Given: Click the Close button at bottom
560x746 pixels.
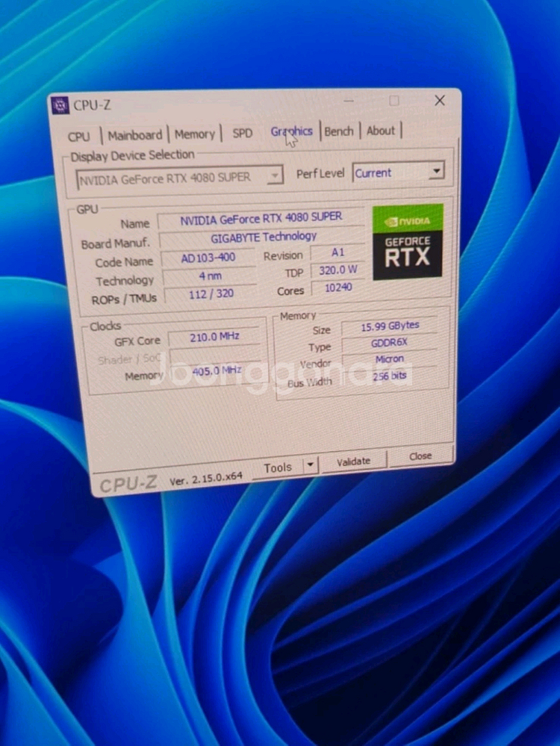Looking at the screenshot, I should point(420,456).
